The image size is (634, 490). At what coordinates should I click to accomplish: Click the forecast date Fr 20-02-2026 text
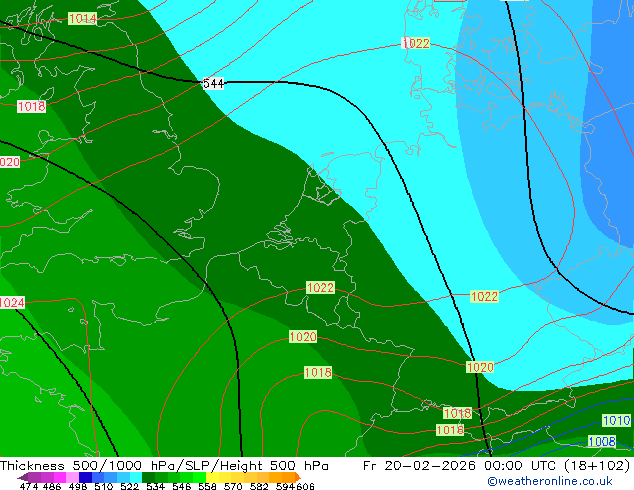420,466
